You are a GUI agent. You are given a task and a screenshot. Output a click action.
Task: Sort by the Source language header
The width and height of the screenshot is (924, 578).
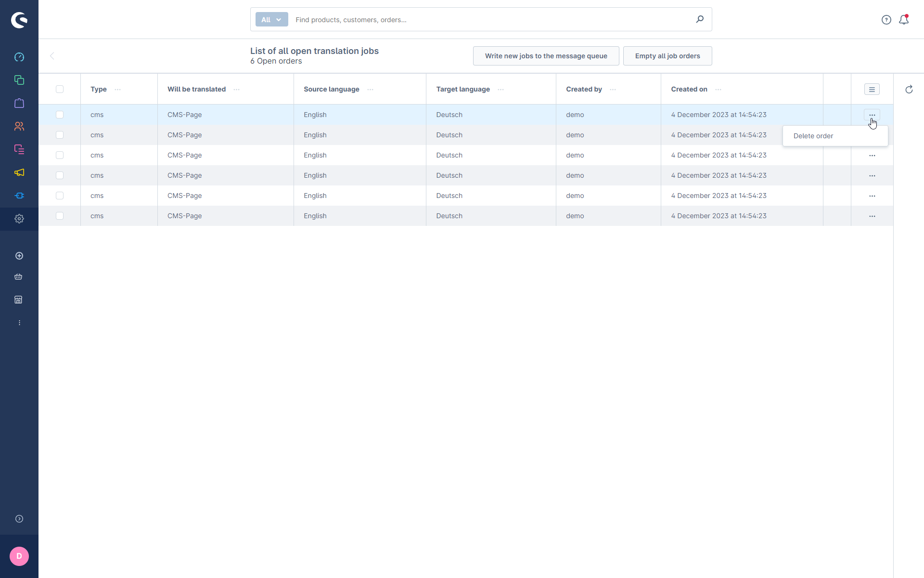(x=331, y=89)
